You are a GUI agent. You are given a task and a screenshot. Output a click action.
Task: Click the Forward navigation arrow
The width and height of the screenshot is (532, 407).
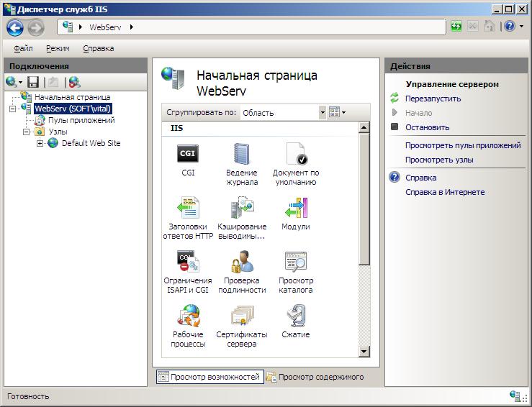click(x=35, y=27)
